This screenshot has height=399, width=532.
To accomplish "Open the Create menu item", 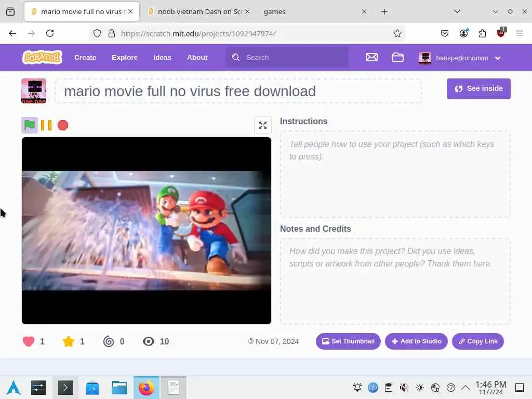I will tap(85, 57).
